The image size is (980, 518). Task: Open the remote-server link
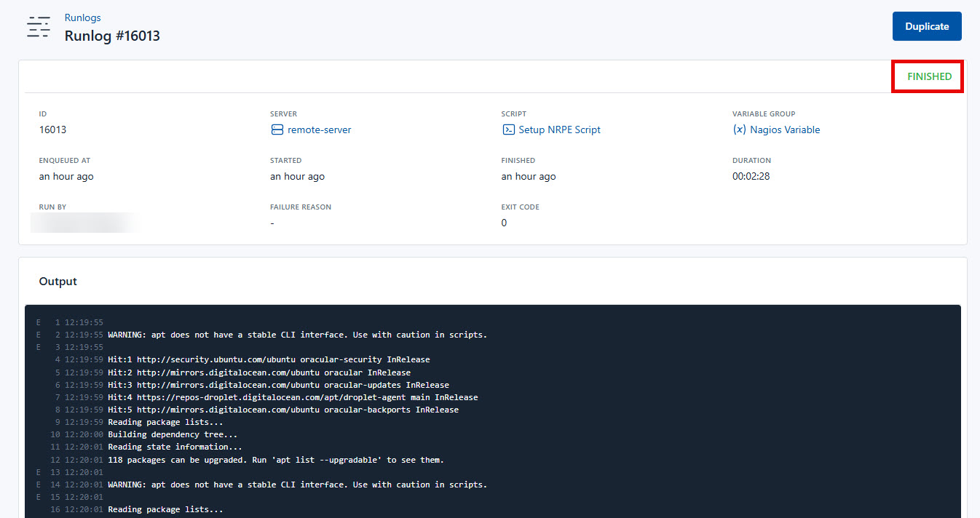tap(318, 129)
